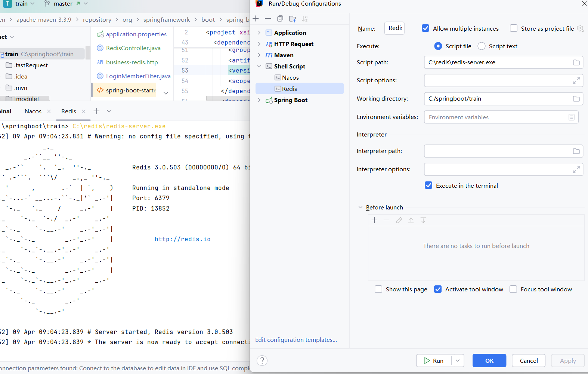588x374 pixels.
Task: Collapse the Before launch section
Action: (x=360, y=207)
